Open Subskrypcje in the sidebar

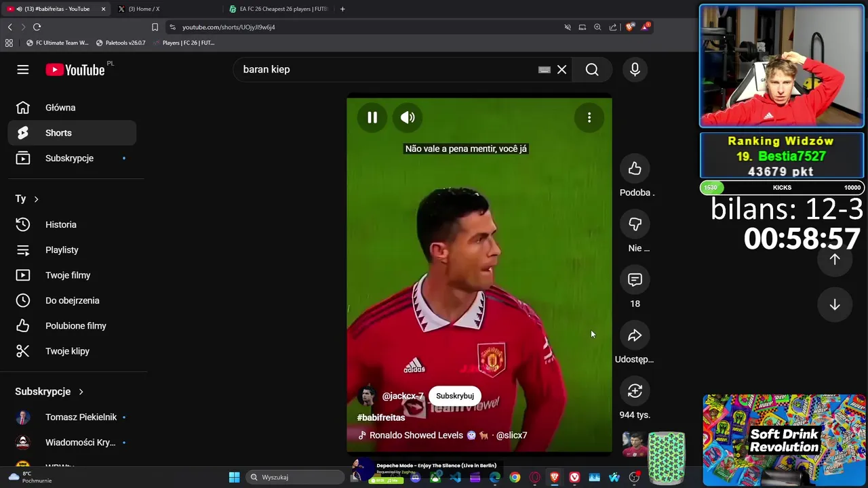(72, 158)
